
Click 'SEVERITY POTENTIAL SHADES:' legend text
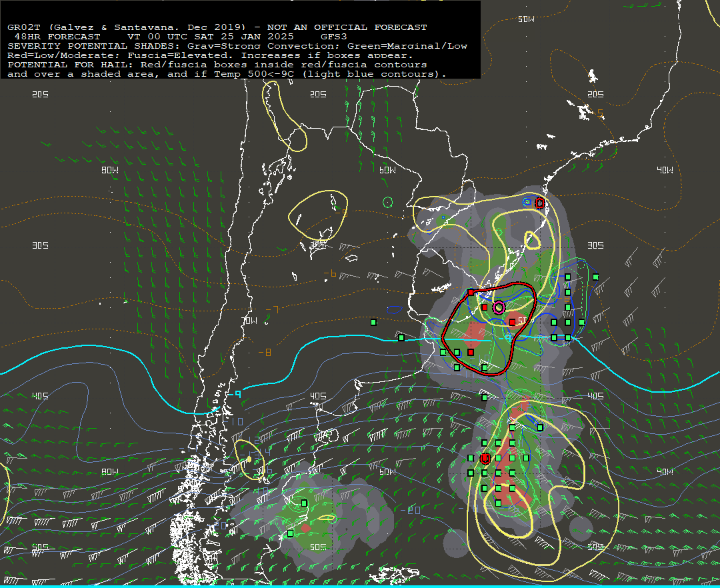[x=94, y=46]
